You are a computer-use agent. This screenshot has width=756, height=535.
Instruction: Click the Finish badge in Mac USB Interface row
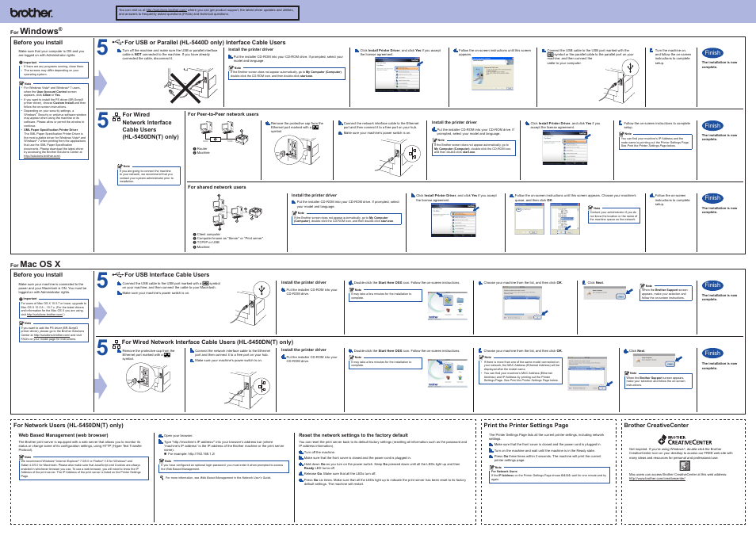(x=712, y=285)
